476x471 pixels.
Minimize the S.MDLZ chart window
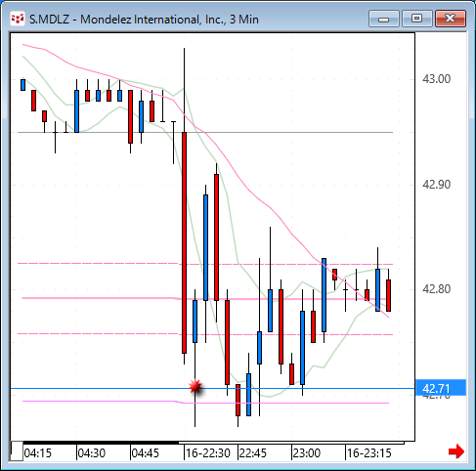pyautogui.click(x=384, y=19)
